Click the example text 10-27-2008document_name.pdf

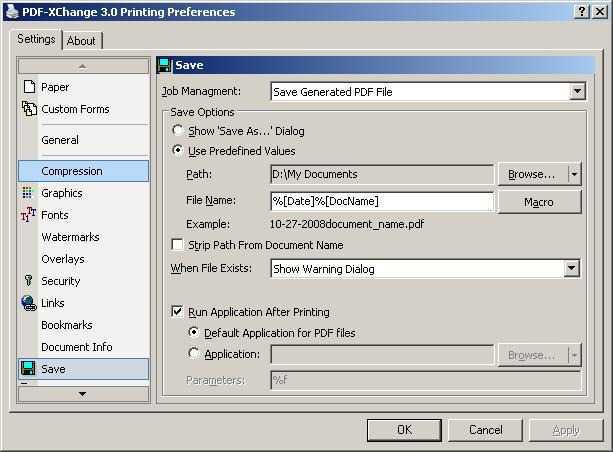tap(347, 224)
